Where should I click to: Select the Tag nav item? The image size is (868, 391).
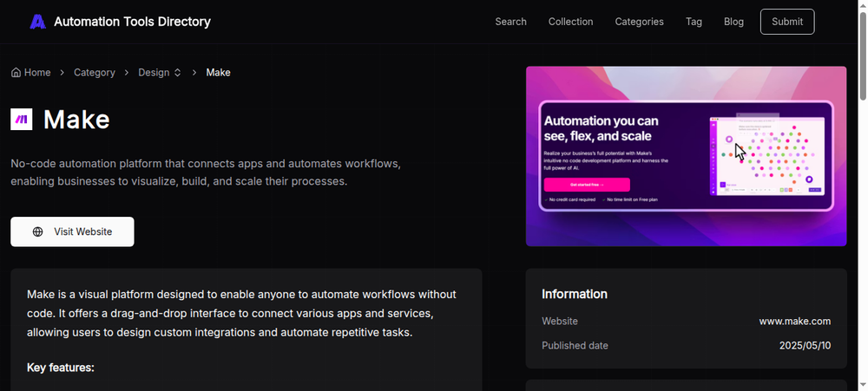[x=694, y=22]
